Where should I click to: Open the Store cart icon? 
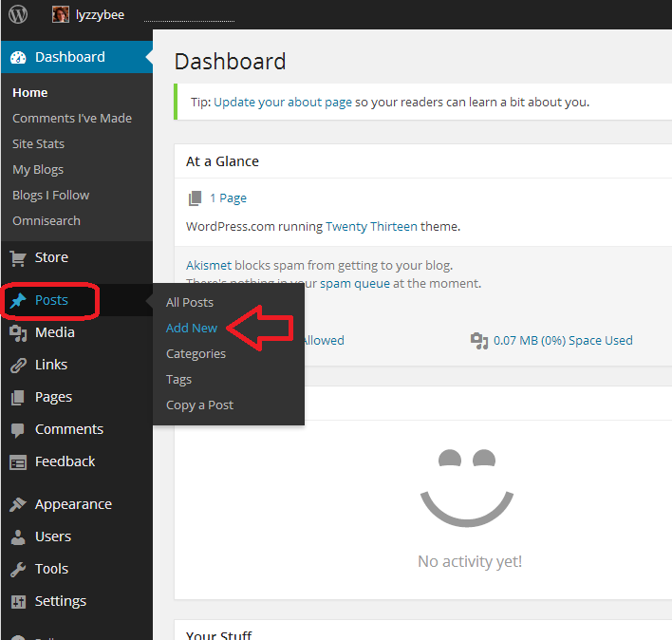tap(18, 257)
